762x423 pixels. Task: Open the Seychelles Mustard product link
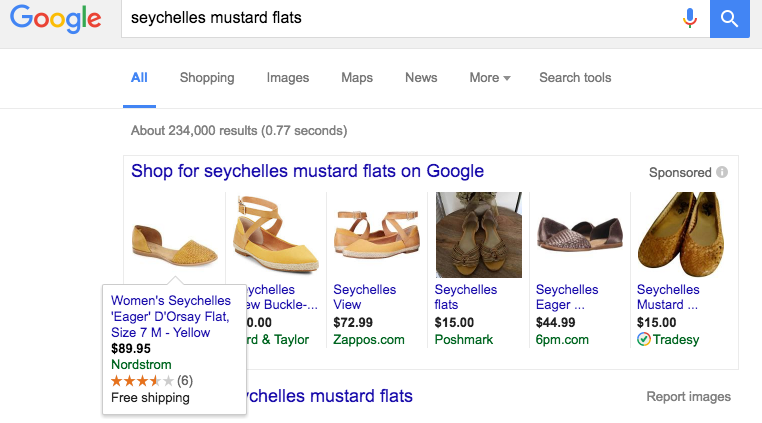668,297
